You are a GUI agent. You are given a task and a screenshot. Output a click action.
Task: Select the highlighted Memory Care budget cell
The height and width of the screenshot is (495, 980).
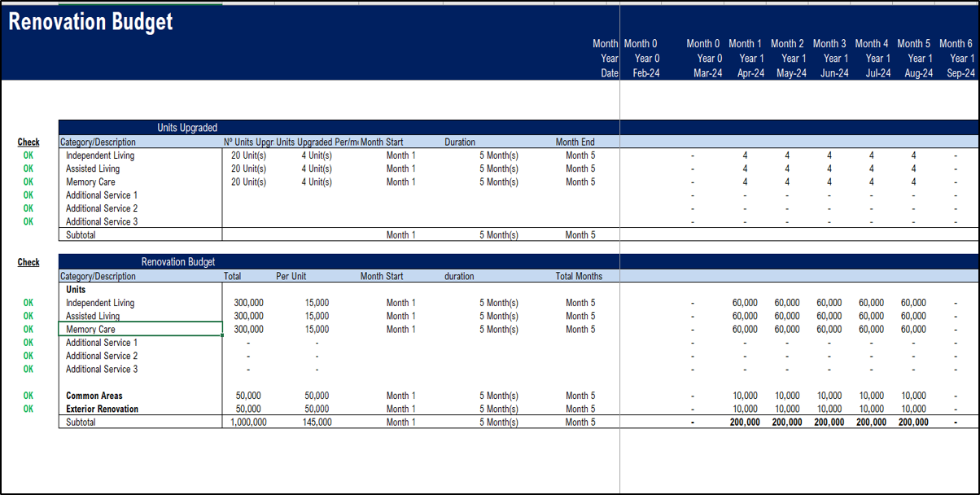[140, 329]
